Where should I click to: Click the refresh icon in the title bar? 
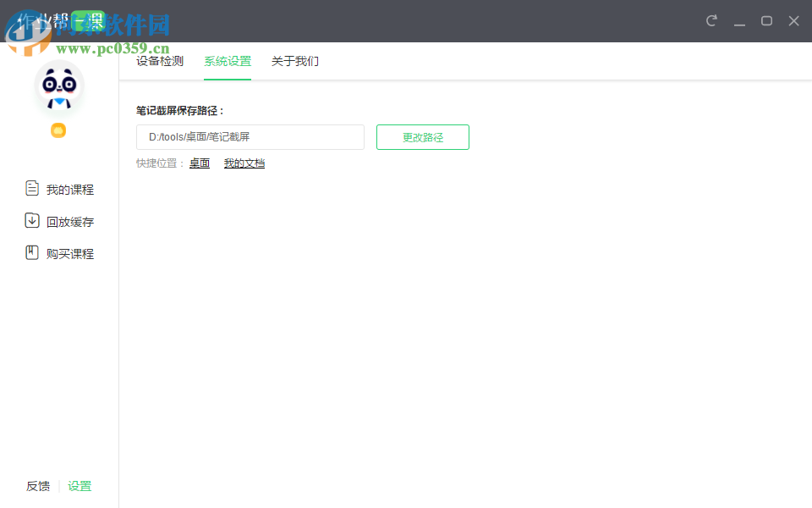[x=711, y=20]
